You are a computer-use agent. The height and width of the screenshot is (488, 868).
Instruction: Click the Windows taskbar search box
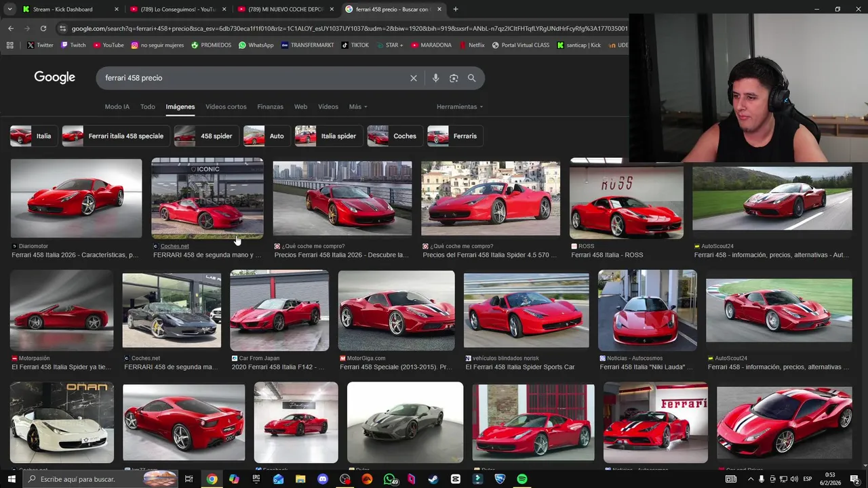(x=100, y=479)
